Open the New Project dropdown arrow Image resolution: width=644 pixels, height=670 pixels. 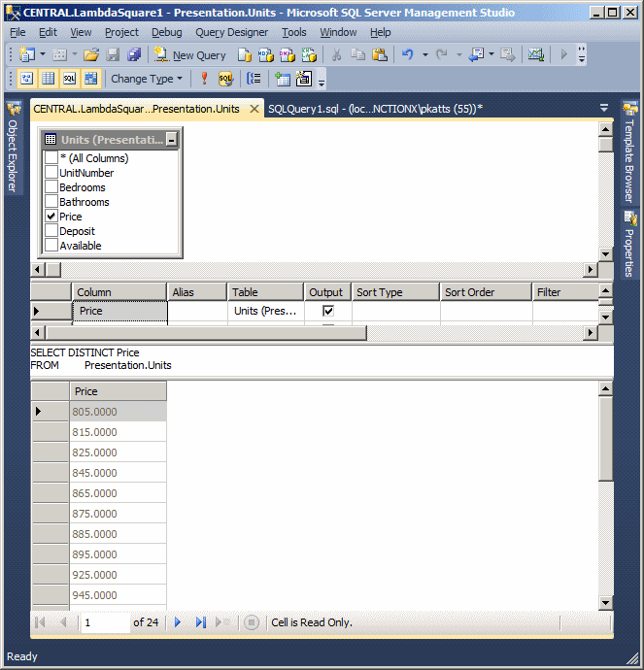[x=43, y=54]
